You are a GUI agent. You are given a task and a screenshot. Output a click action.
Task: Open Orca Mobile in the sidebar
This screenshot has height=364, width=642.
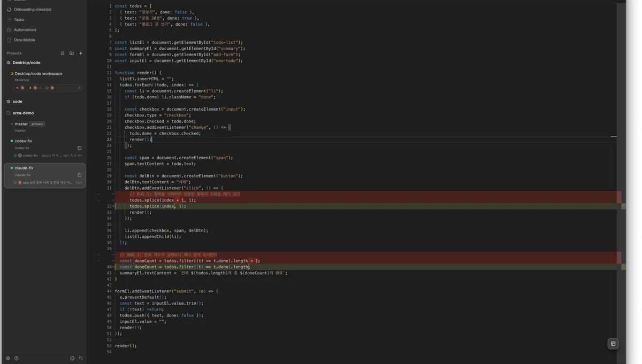[25, 40]
